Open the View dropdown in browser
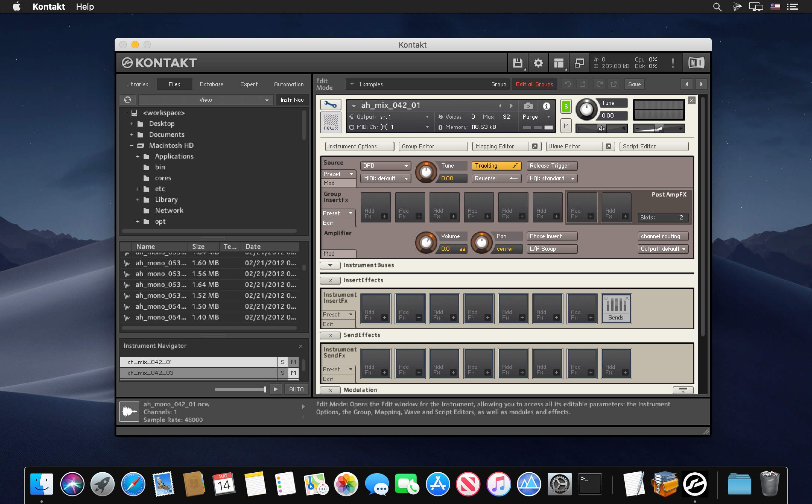Viewport: 812px width, 504px height. point(205,100)
